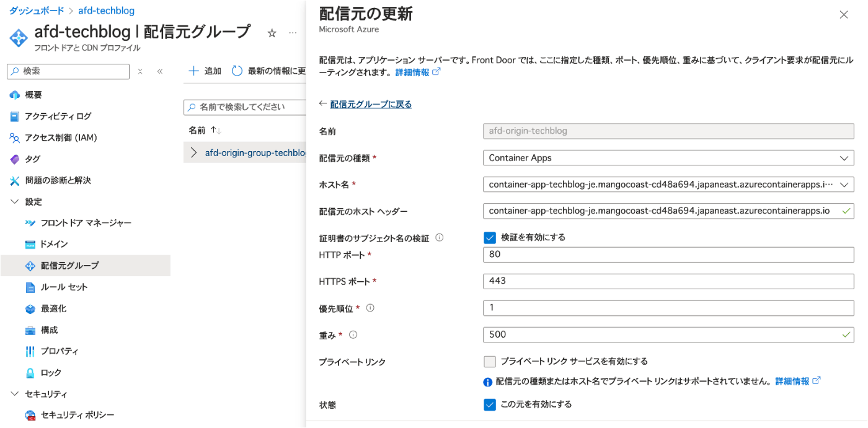Favorite this page with the star icon

coord(272,33)
